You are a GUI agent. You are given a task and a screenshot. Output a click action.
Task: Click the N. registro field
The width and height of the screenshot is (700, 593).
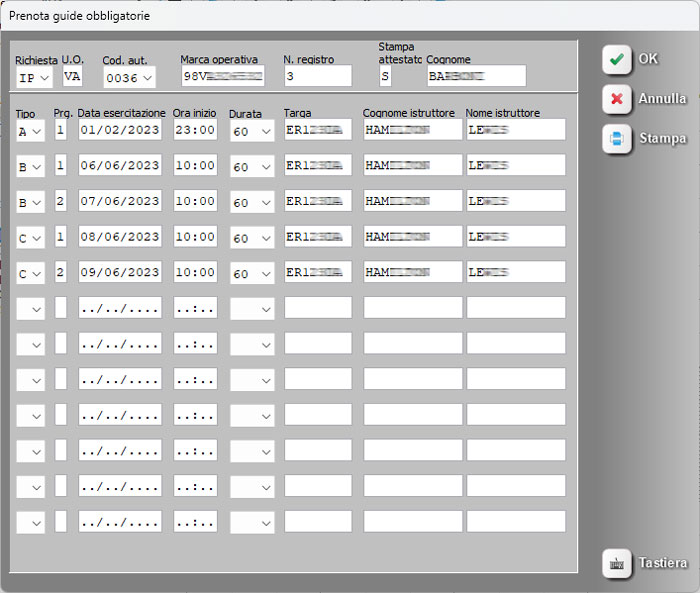(317, 76)
